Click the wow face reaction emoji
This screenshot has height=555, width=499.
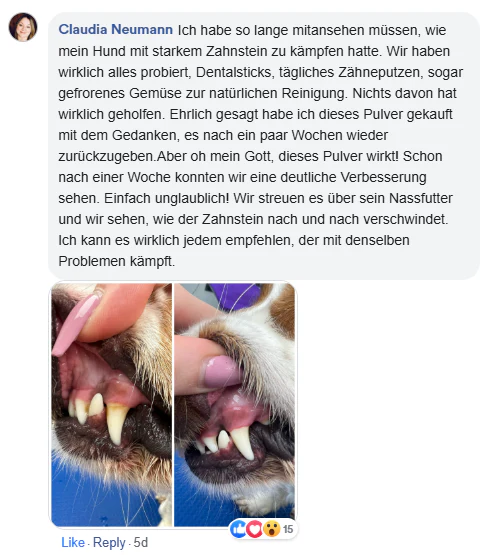(271, 529)
